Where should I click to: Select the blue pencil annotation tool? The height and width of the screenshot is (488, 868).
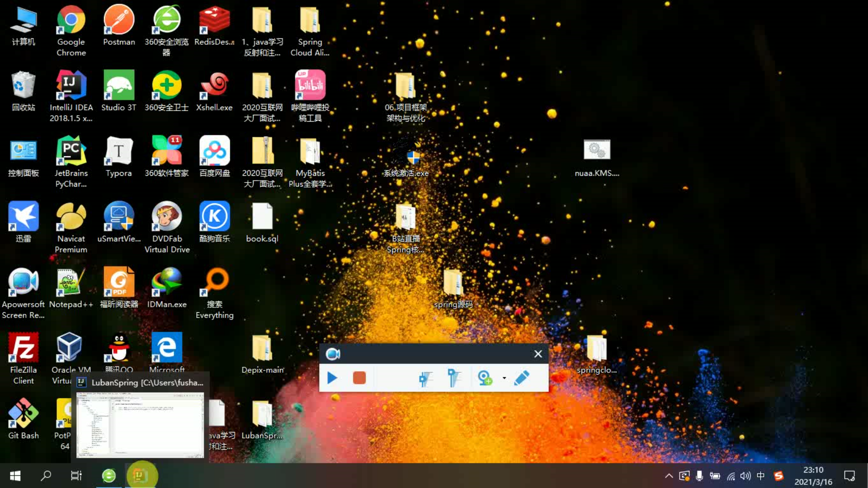pos(522,378)
